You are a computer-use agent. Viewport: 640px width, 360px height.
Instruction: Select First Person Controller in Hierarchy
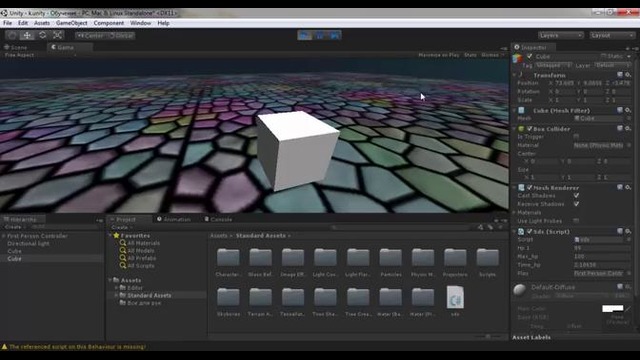click(37, 236)
